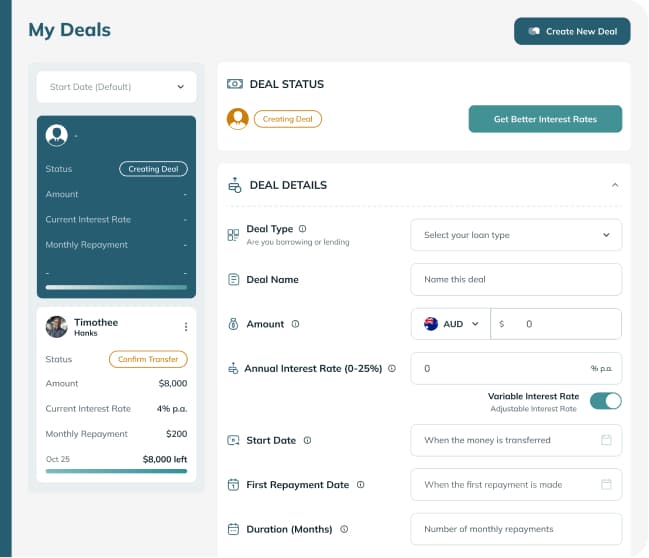Click the progress bar on Timothee's card

(x=116, y=471)
